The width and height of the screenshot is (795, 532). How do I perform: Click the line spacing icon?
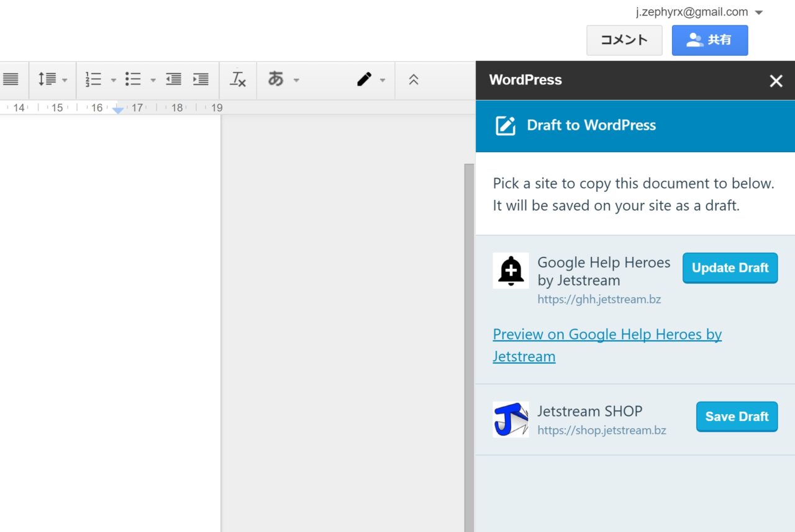pyautogui.click(x=47, y=79)
